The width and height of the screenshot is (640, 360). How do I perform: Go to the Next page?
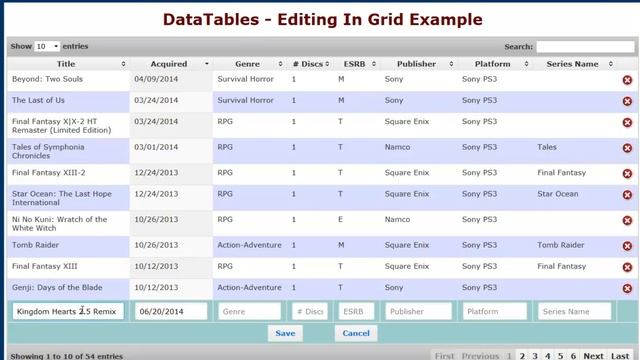[x=593, y=356]
